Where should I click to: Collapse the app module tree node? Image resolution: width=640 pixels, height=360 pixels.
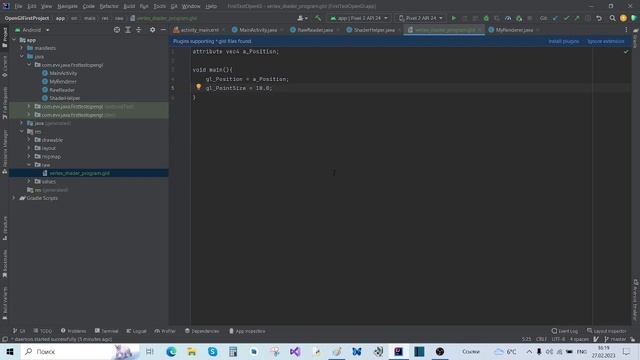15,40
